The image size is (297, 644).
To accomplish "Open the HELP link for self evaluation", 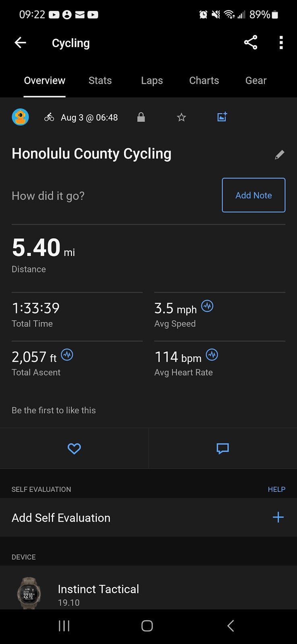I will (276, 489).
